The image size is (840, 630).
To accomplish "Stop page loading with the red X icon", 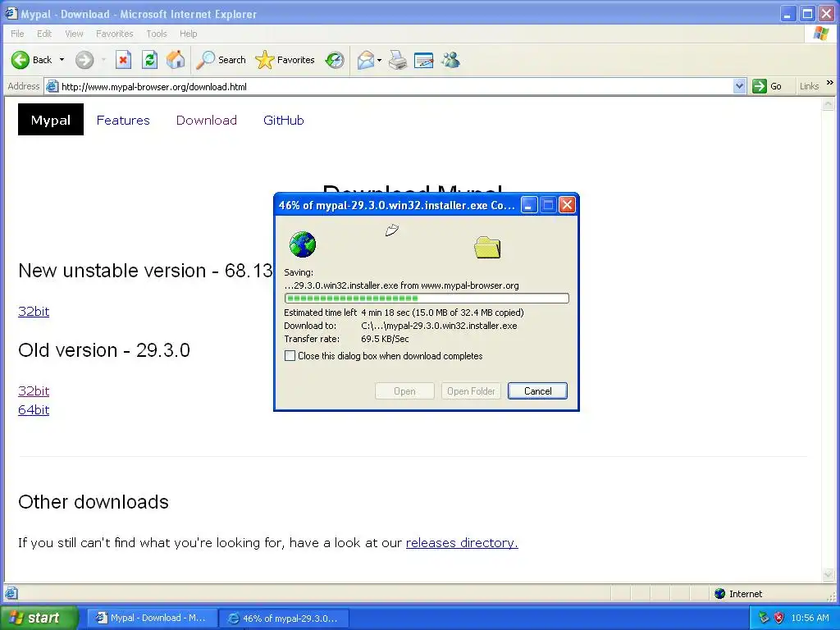I will click(x=123, y=60).
